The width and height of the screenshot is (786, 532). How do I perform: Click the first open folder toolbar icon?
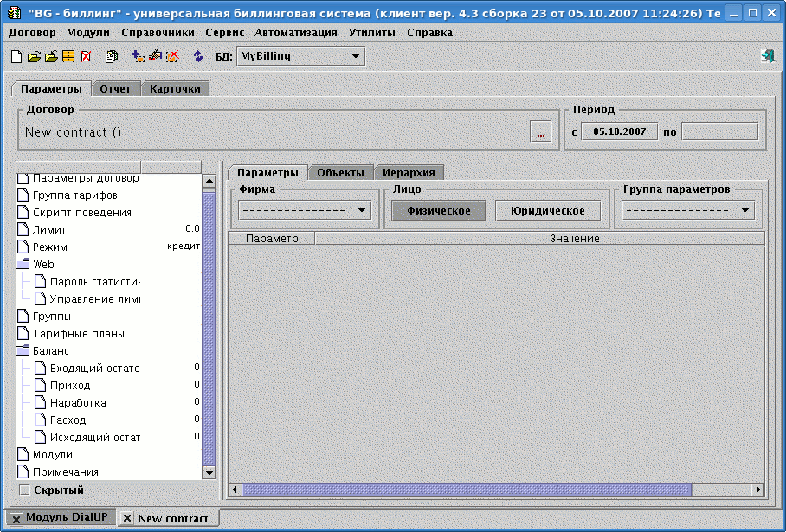34,56
